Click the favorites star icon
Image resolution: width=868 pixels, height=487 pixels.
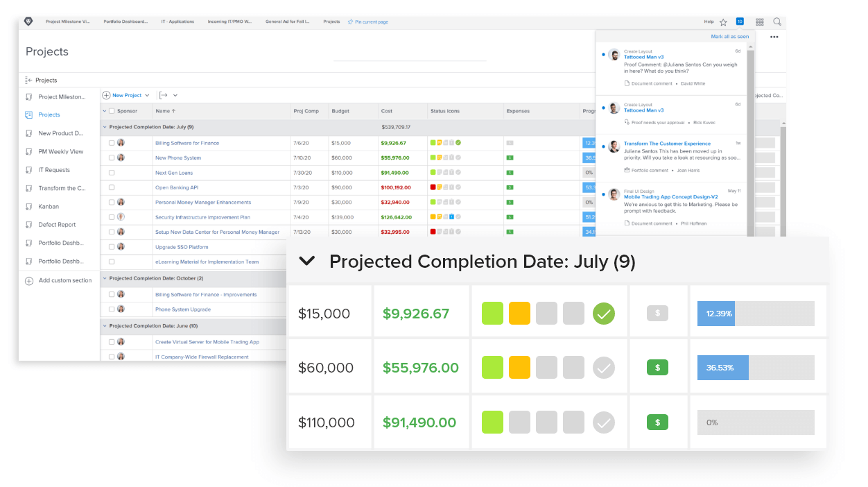coord(722,22)
